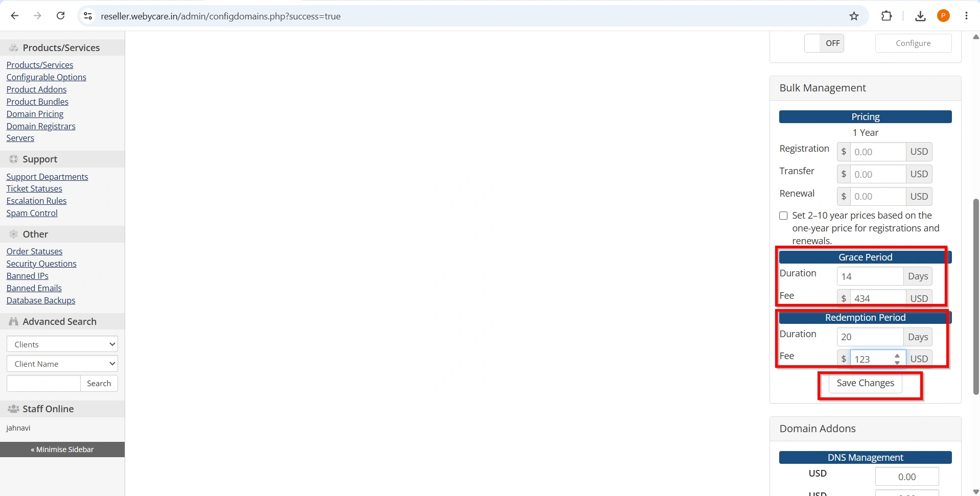Image resolution: width=980 pixels, height=496 pixels.
Task: Reload the page with refresh icon
Action: pos(60,16)
